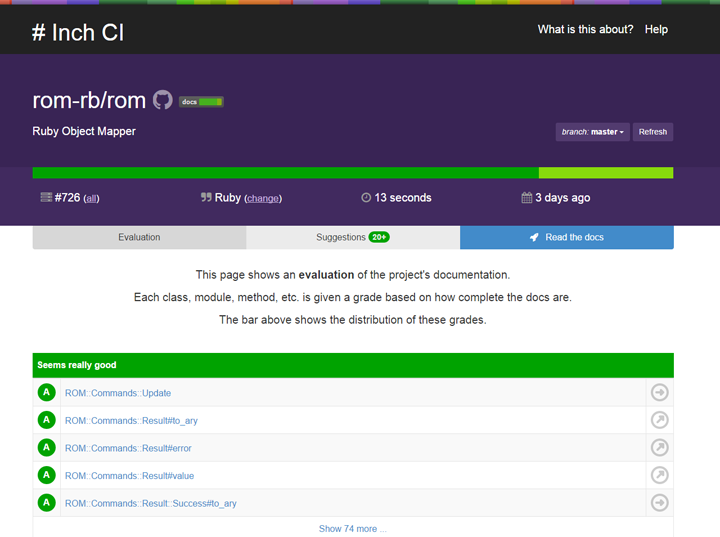Open the ROM::Commands::Result#to_ary link

pos(131,421)
